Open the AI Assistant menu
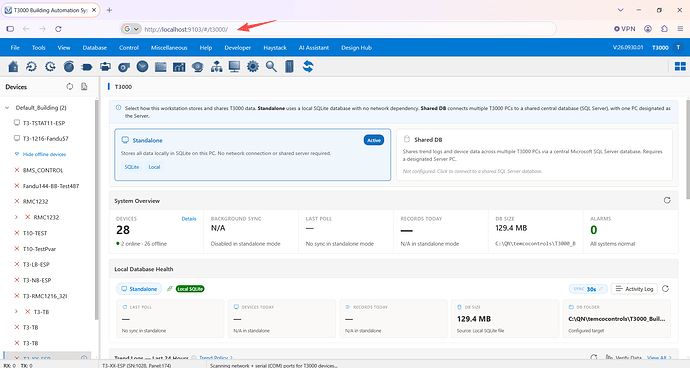 [x=314, y=48]
